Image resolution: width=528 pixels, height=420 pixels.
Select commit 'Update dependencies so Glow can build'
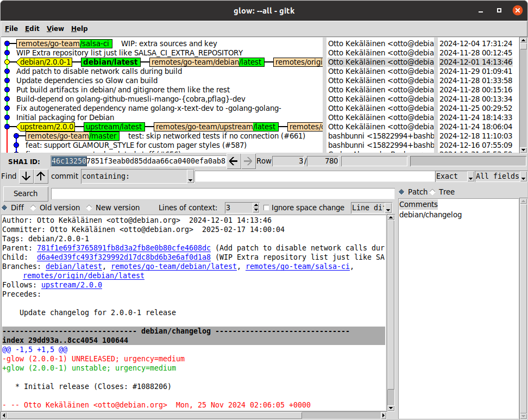(87, 81)
